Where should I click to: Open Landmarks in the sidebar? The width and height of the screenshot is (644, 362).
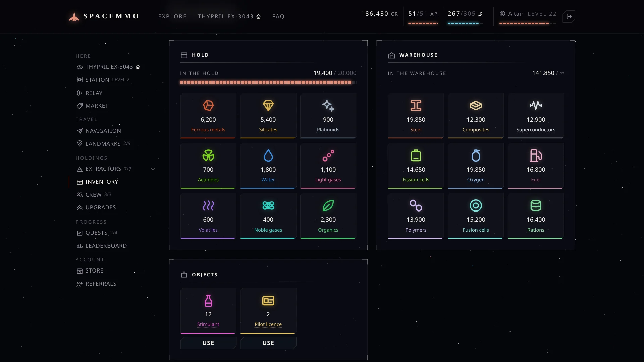104,144
